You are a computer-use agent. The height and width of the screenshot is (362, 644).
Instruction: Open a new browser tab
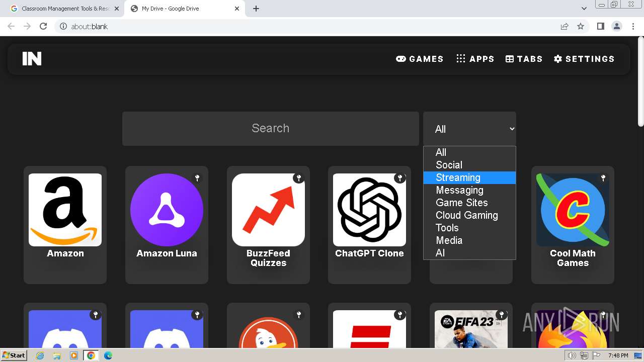pos(256,9)
